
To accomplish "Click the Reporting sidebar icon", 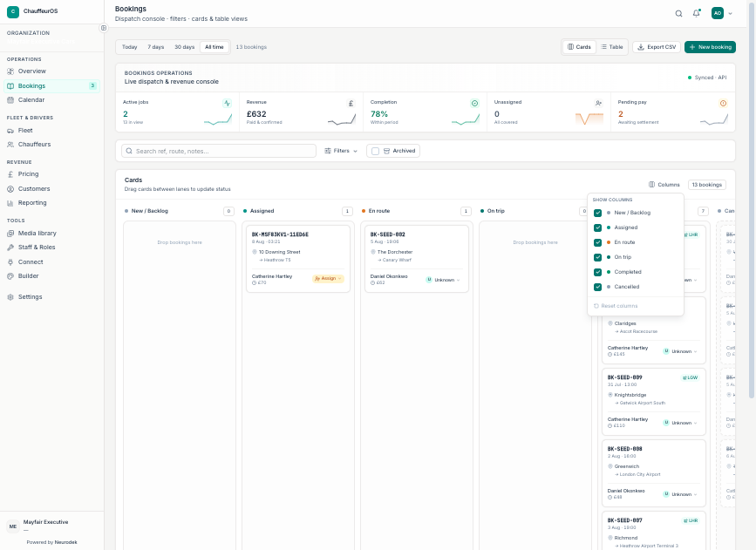I will coord(10,203).
